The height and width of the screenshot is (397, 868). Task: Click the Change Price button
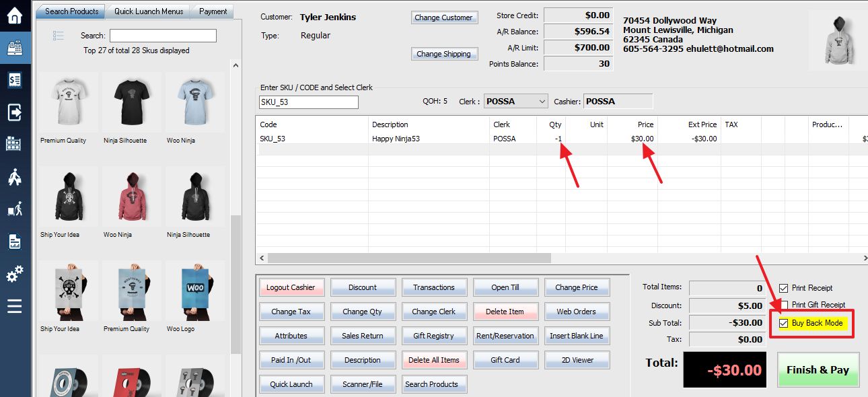point(577,287)
